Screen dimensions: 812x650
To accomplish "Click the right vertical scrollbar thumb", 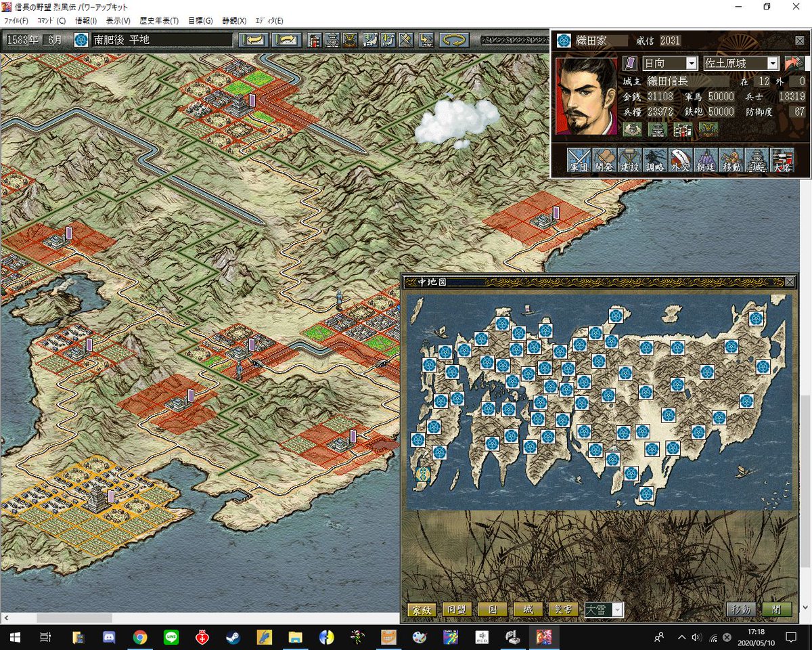I will coord(806,481).
